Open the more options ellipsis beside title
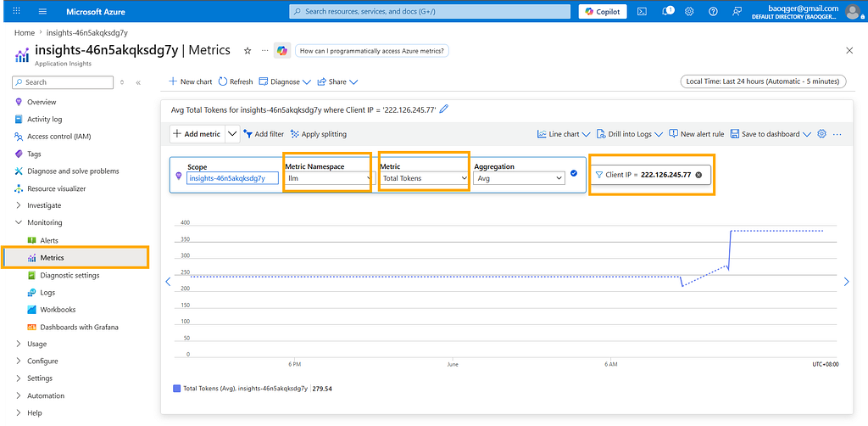868x426 pixels. click(x=264, y=50)
